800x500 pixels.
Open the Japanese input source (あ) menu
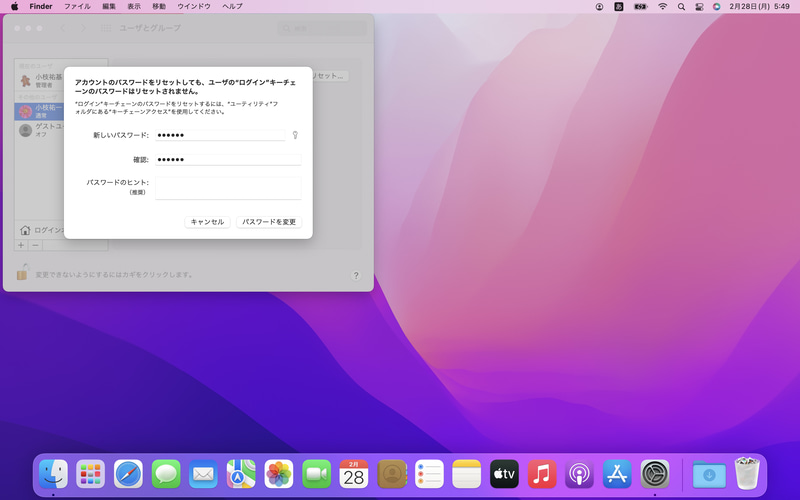(x=619, y=7)
